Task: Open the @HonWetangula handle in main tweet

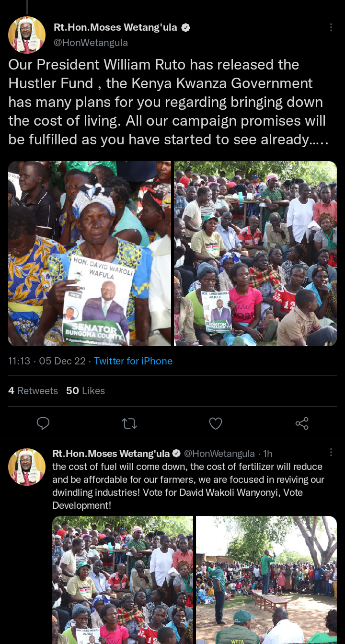Action: coord(91,43)
